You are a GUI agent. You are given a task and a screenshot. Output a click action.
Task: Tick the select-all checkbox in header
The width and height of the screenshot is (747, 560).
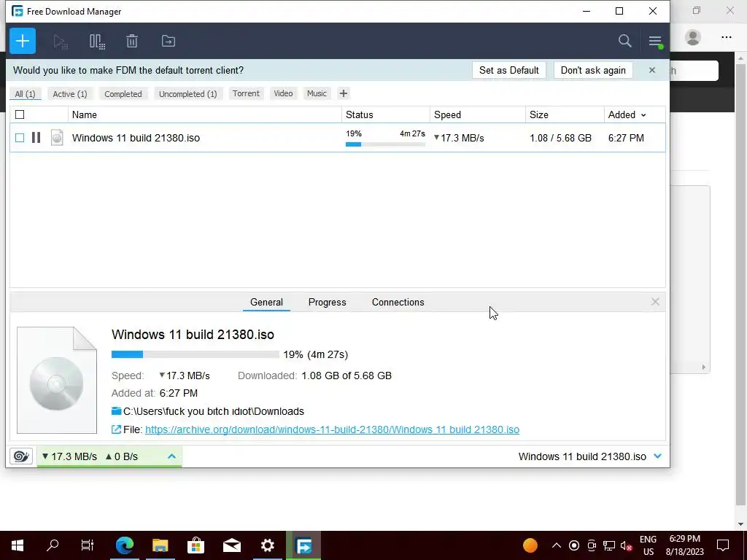coord(20,114)
